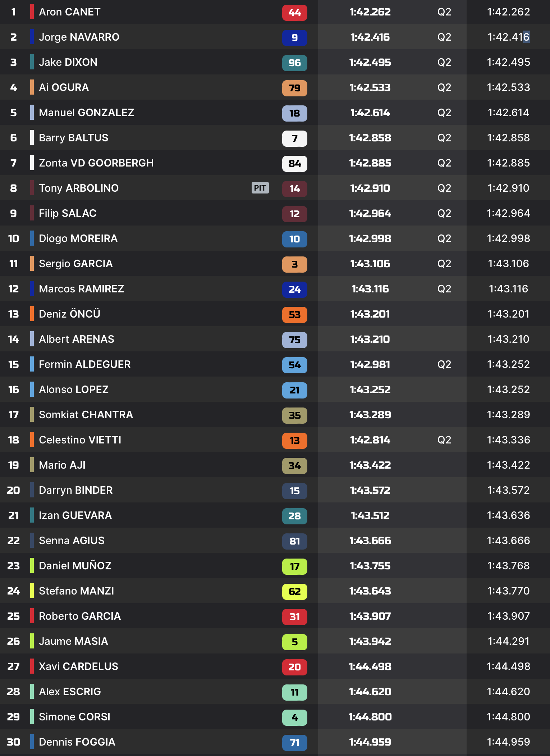The width and height of the screenshot is (550, 756).
Task: Select the teal number 96 badge
Action: pos(294,63)
